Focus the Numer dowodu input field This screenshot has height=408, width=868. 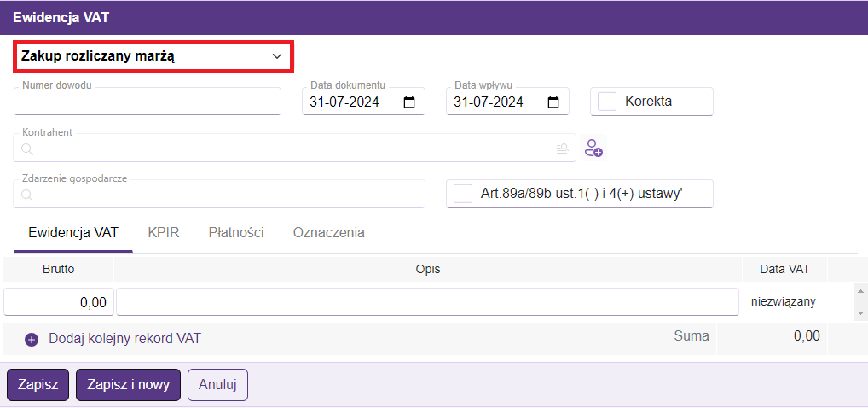pos(148,102)
